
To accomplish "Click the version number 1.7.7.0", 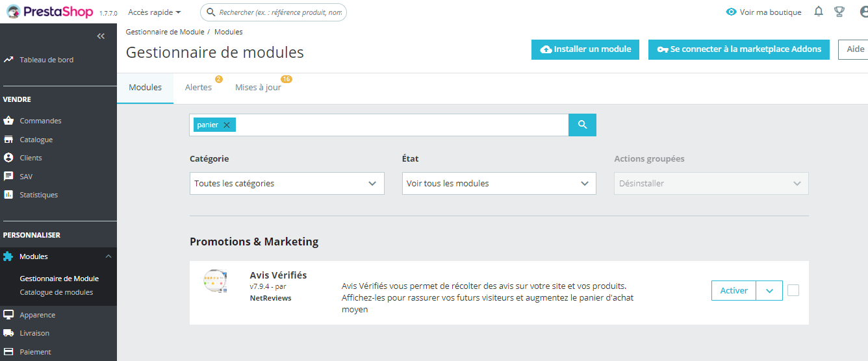I will [x=108, y=13].
